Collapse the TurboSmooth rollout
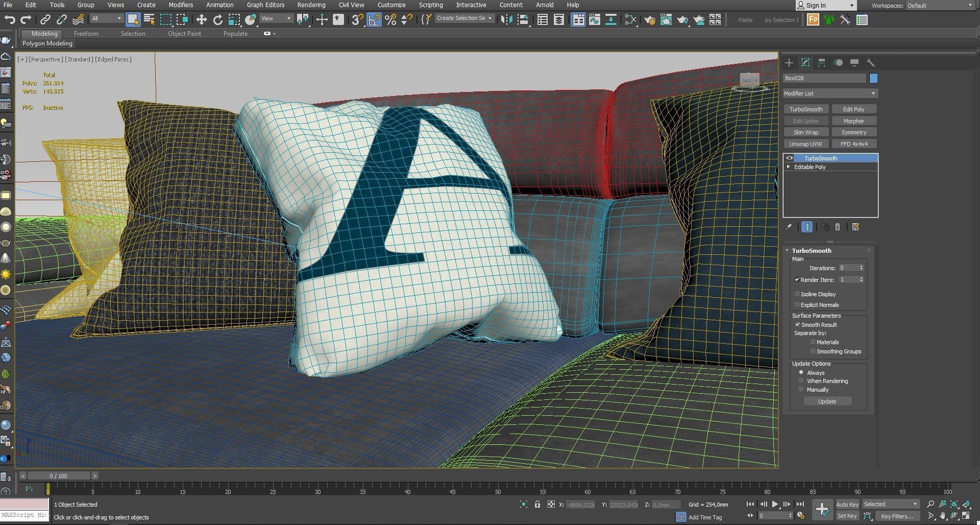 click(787, 251)
